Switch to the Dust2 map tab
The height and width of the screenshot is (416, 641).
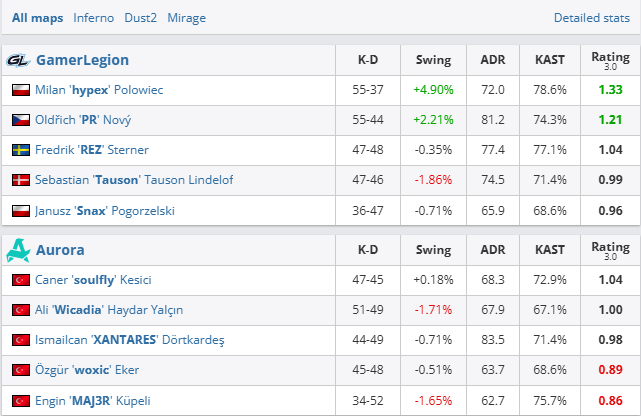coord(140,18)
